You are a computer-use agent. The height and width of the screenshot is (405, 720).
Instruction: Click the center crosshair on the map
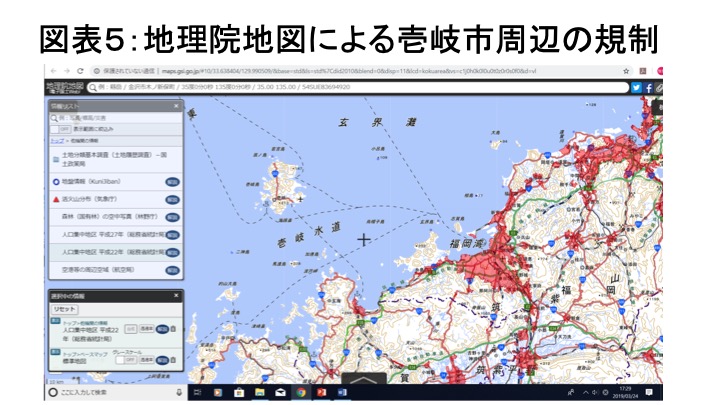[x=364, y=240]
